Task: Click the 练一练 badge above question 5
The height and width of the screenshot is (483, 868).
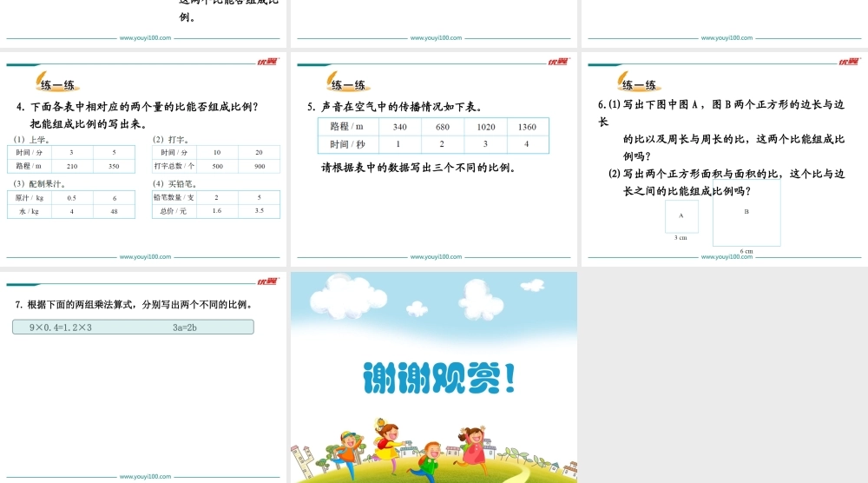Action: pyautogui.click(x=347, y=84)
